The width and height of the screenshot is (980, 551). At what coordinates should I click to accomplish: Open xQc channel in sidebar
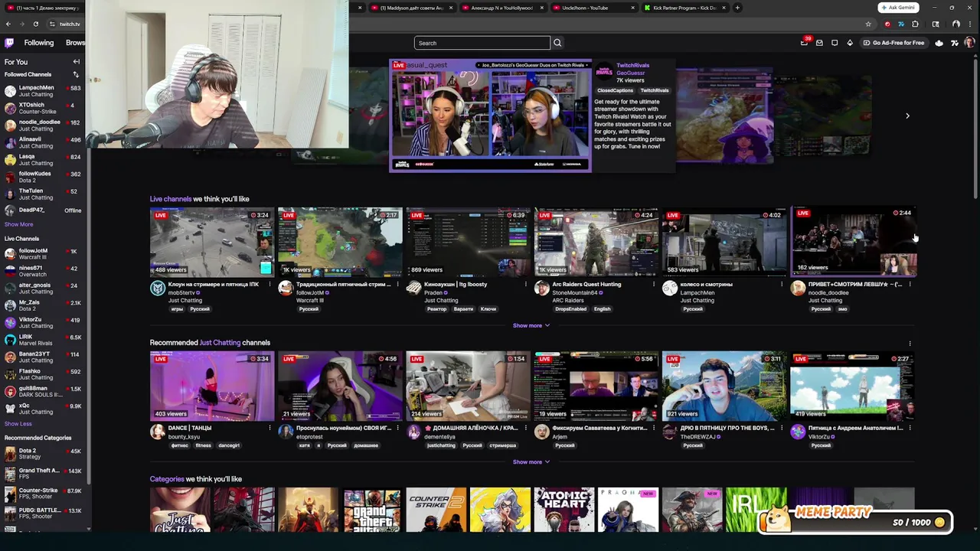pyautogui.click(x=43, y=409)
